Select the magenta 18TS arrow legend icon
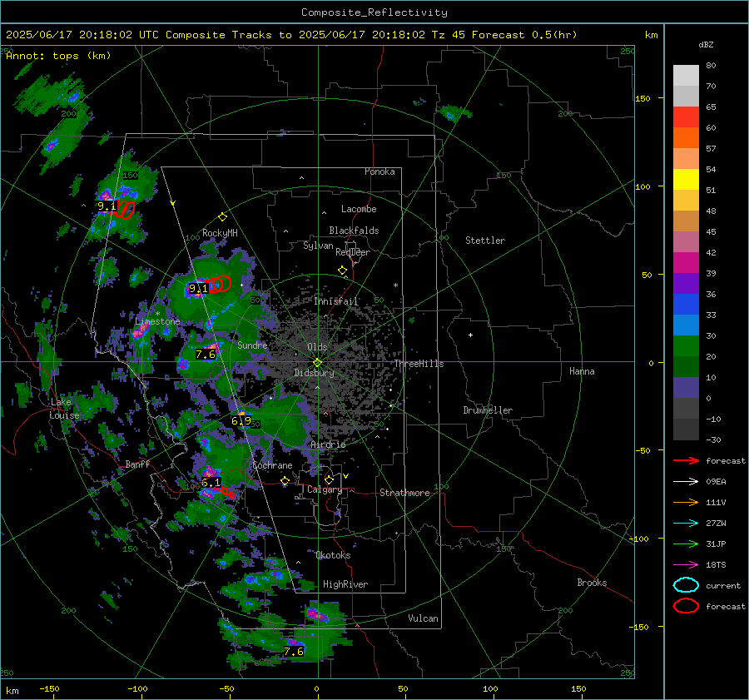This screenshot has width=749, height=700. (686, 565)
